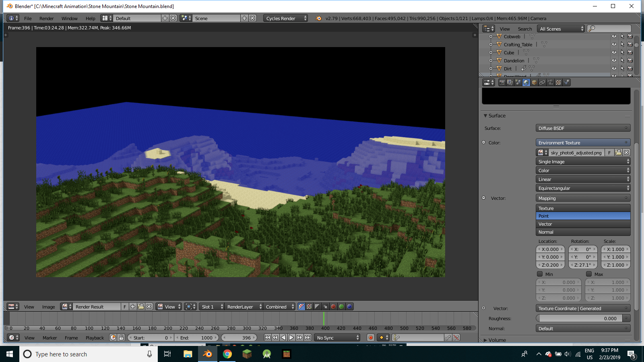Unlink sky_photo6_adjusted.png image with X

pos(626,152)
